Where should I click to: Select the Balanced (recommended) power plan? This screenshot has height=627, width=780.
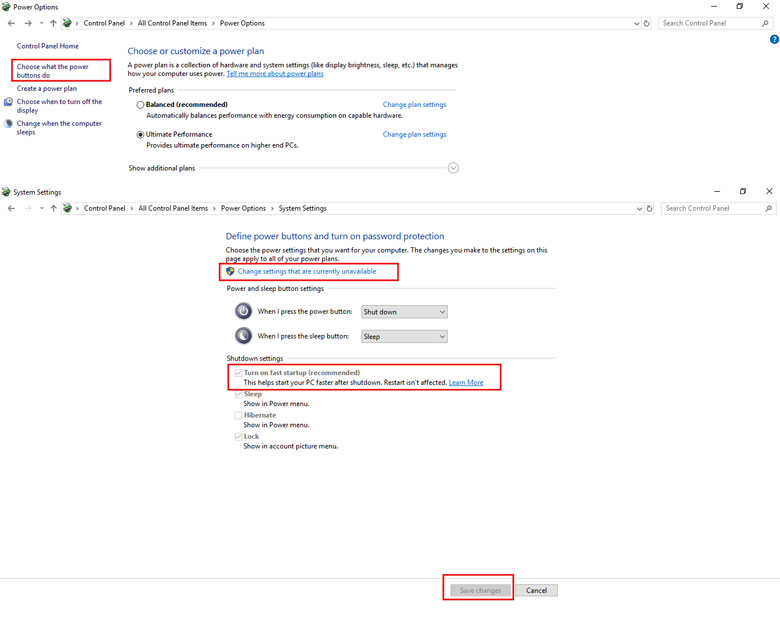tap(140, 105)
